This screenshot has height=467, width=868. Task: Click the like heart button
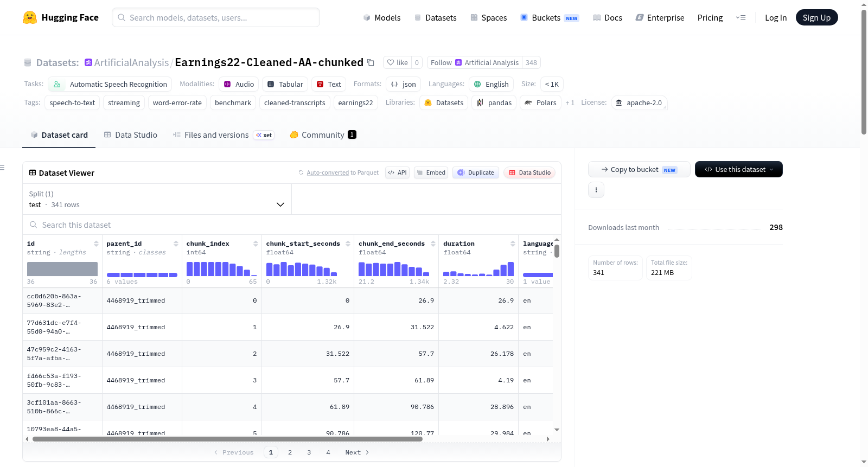[x=397, y=62]
